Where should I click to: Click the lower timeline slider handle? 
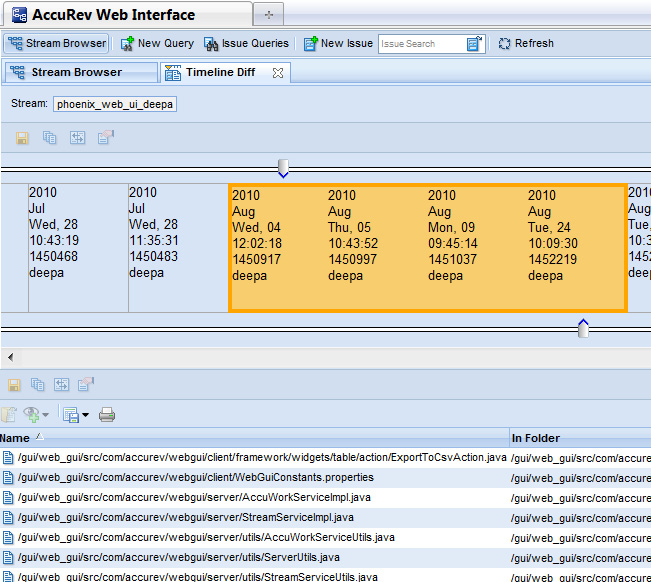point(583,328)
